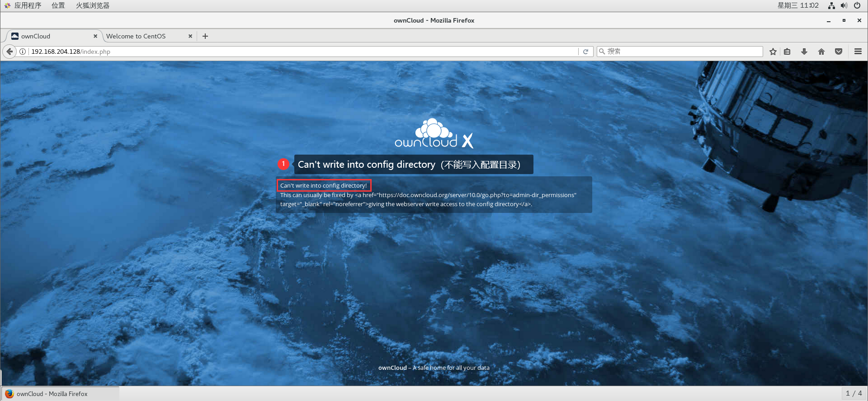This screenshot has width=868, height=401.
Task: Close the Welcome to CentOS tab
Action: point(190,36)
